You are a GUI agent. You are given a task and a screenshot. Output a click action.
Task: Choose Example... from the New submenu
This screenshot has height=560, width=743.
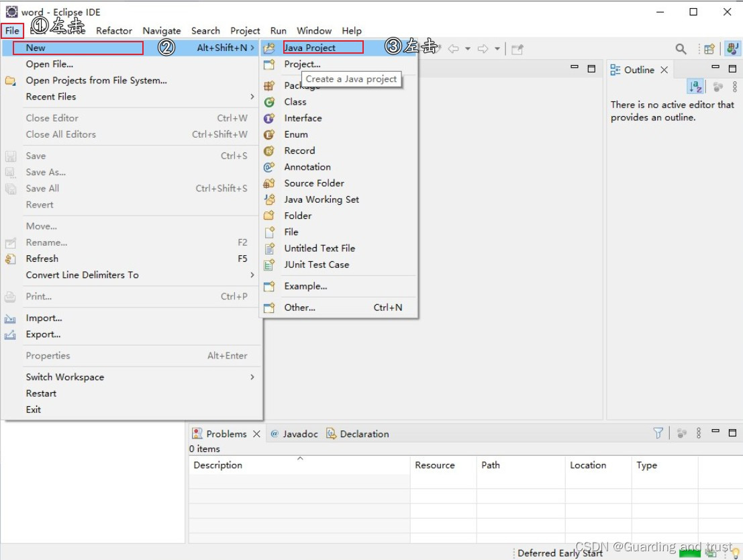(339, 286)
